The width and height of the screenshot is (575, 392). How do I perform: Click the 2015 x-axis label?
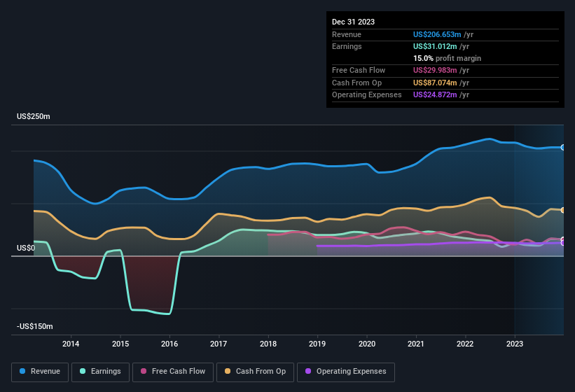click(120, 344)
